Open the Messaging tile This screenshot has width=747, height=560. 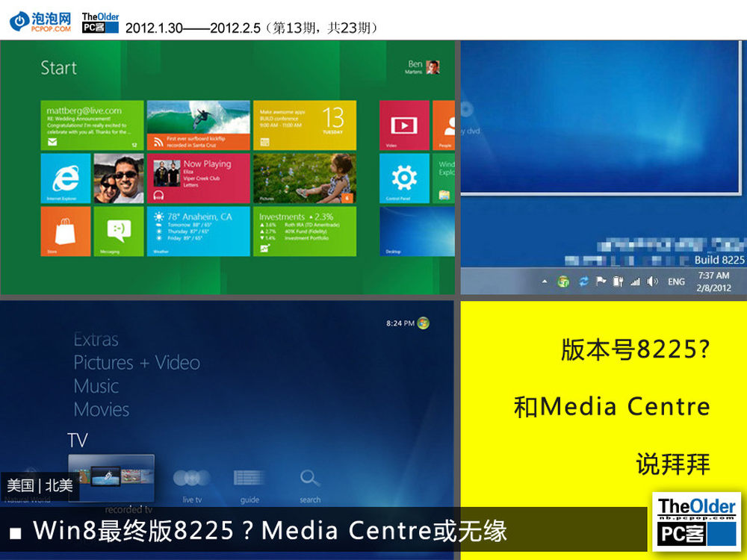[118, 231]
